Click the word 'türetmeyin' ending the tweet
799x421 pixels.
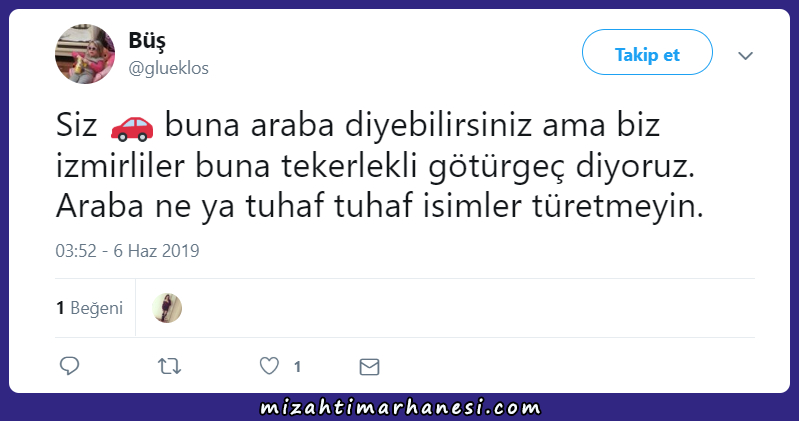pos(618,207)
